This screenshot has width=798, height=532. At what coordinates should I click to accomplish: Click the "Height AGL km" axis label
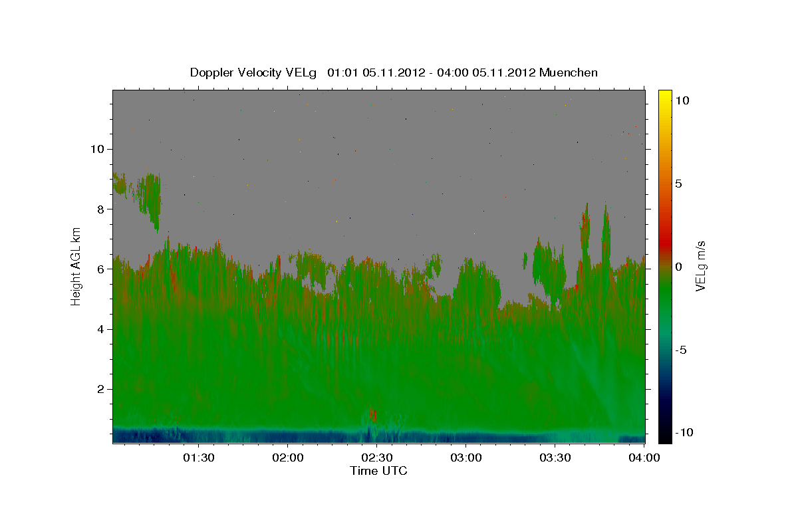click(76, 267)
